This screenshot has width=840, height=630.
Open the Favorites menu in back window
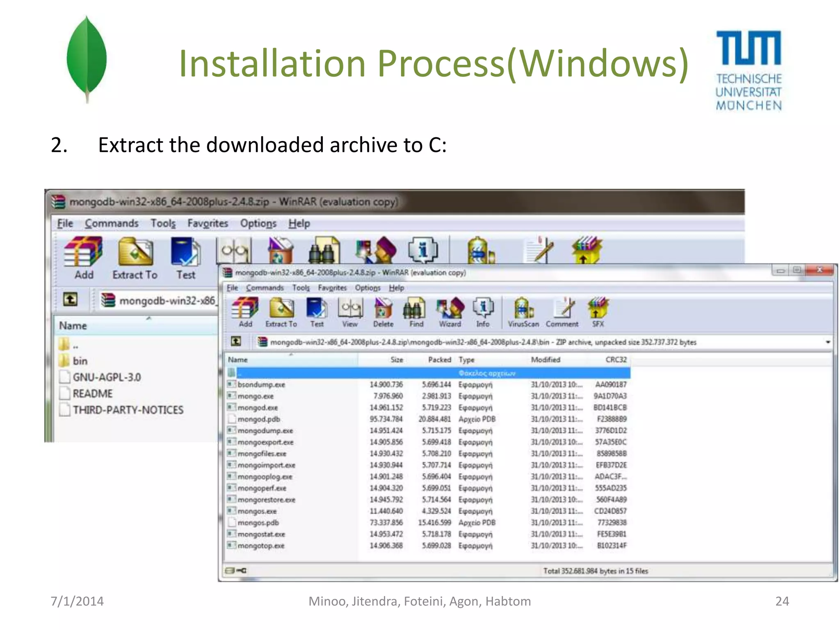(x=208, y=224)
